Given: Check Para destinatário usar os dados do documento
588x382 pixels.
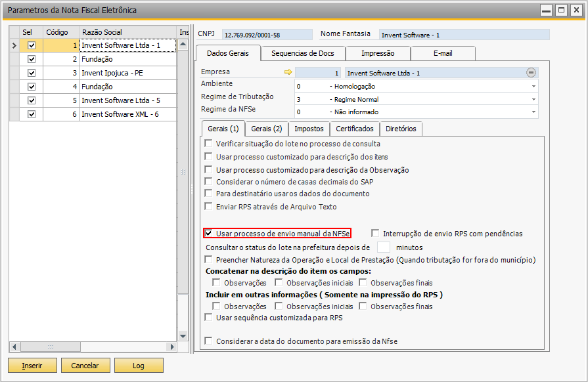Looking at the screenshot, I should pyautogui.click(x=208, y=194).
